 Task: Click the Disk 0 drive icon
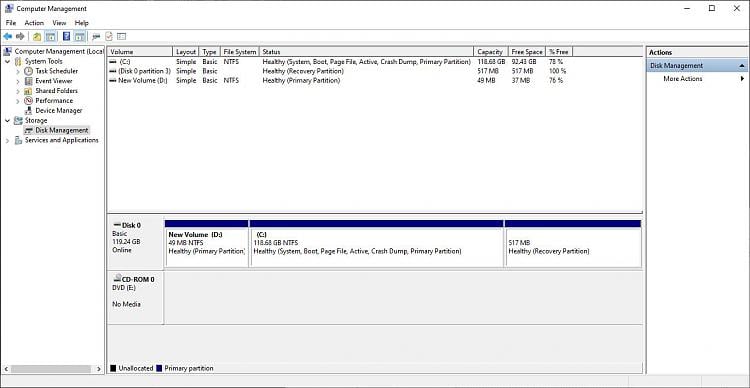point(117,225)
